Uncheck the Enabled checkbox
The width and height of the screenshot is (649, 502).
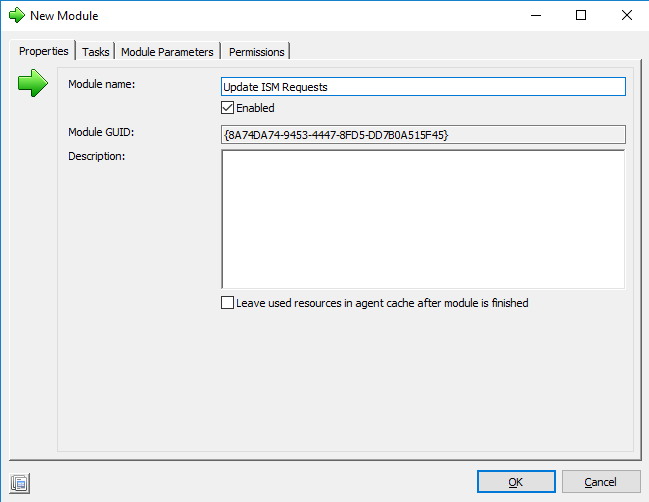[227, 108]
